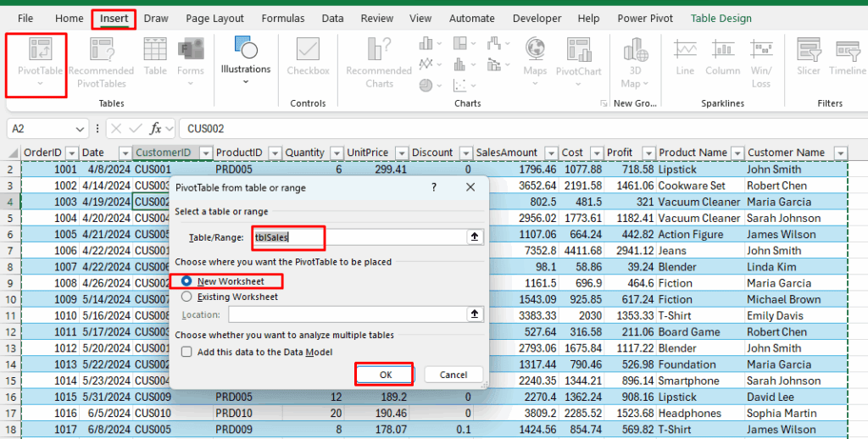Cancel the PivotTable dialog

click(x=453, y=375)
